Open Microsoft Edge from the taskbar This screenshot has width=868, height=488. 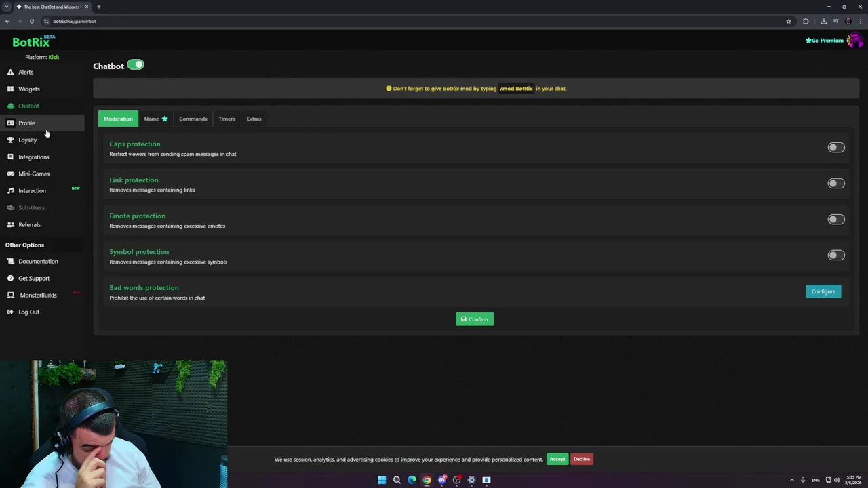click(412, 480)
